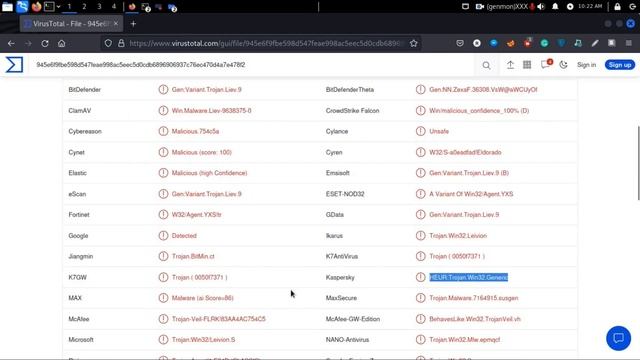Click the padlock site info icon

121,43
